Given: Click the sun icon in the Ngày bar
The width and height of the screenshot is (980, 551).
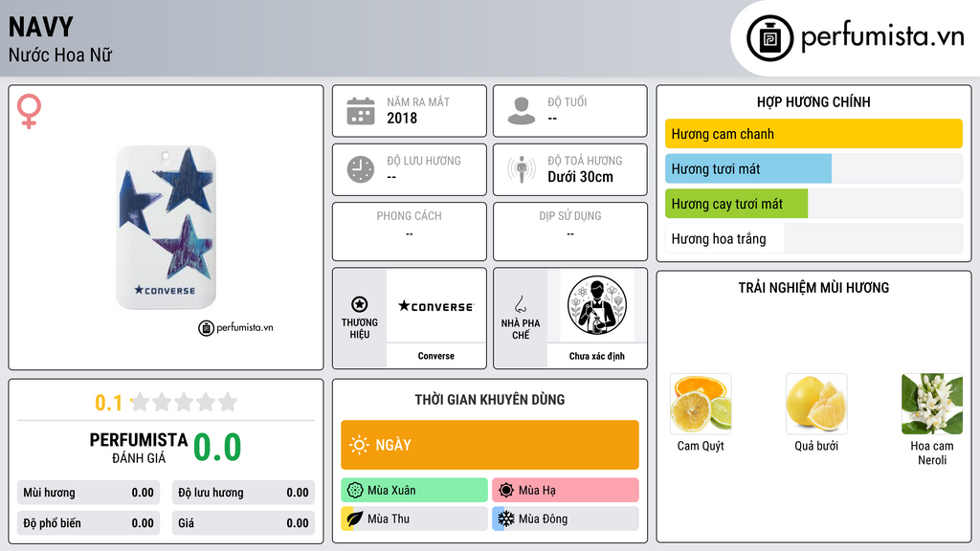Looking at the screenshot, I should point(359,445).
